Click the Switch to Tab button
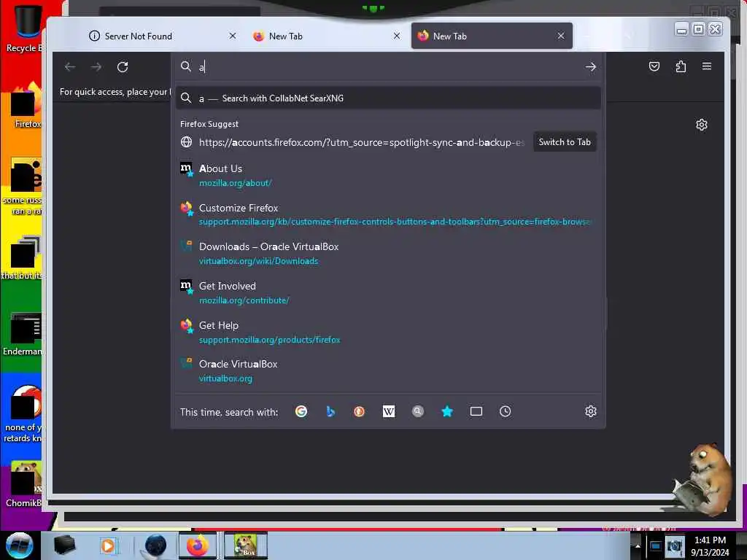 565,142
